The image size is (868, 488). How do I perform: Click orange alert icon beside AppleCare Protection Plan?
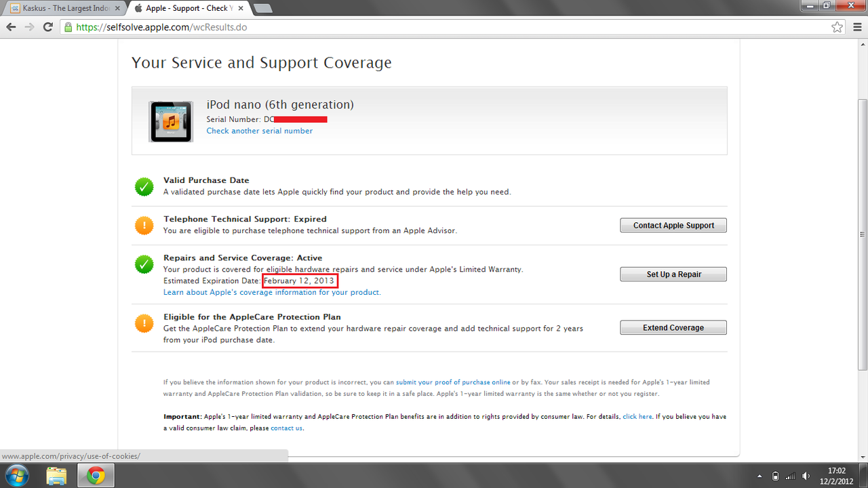point(144,323)
